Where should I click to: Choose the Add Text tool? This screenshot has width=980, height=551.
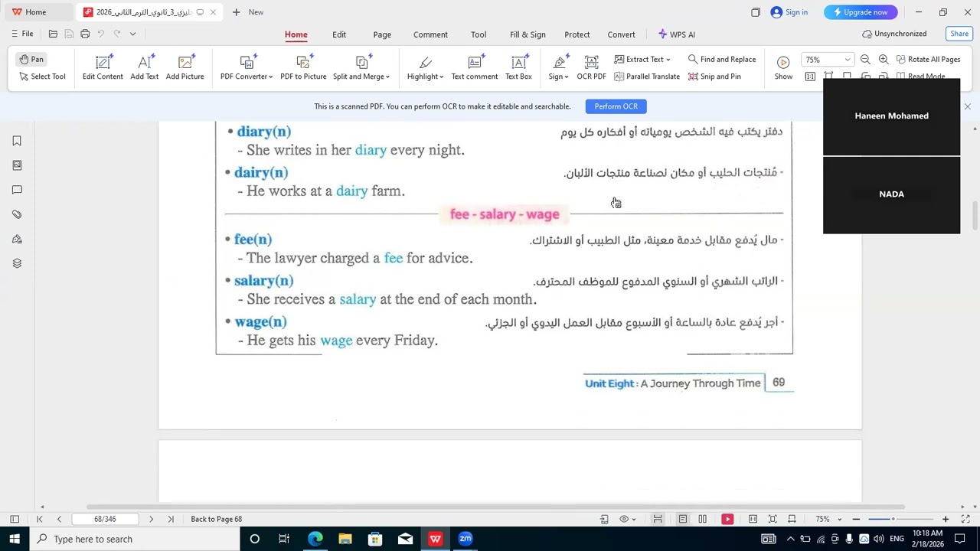pos(144,67)
